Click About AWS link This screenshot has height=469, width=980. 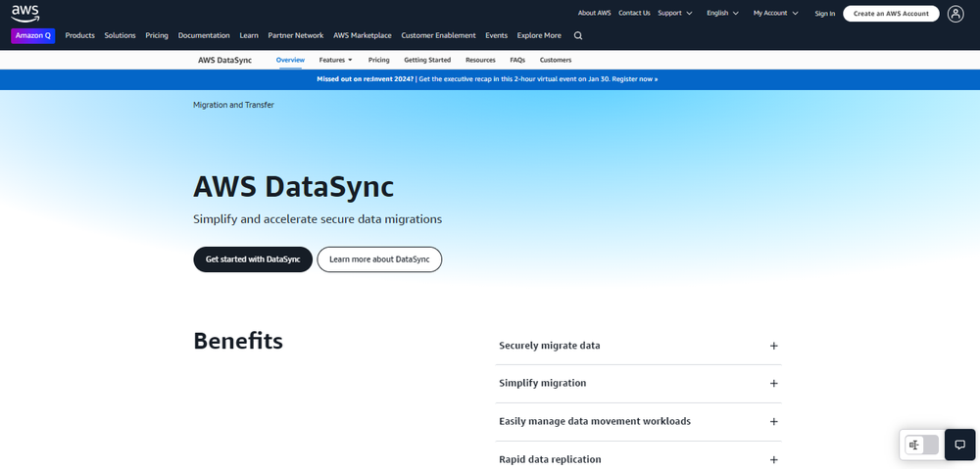[595, 13]
